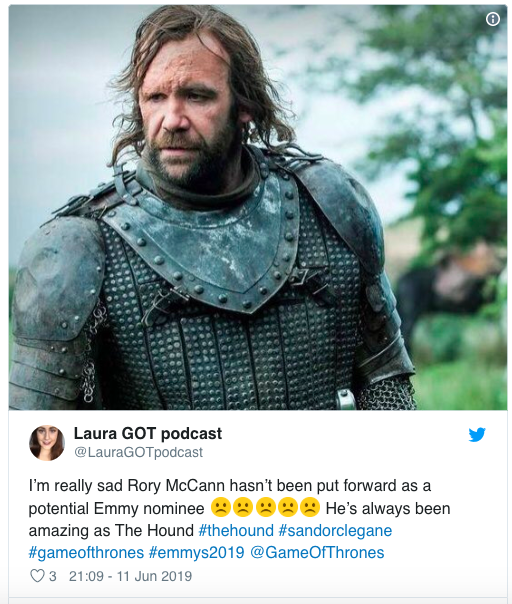Open the Laura GOT podcast display name
The width and height of the screenshot is (512, 604).
[148, 433]
